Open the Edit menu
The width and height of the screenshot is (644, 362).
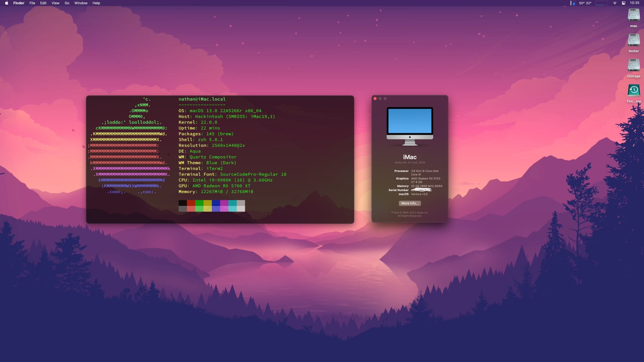point(43,3)
